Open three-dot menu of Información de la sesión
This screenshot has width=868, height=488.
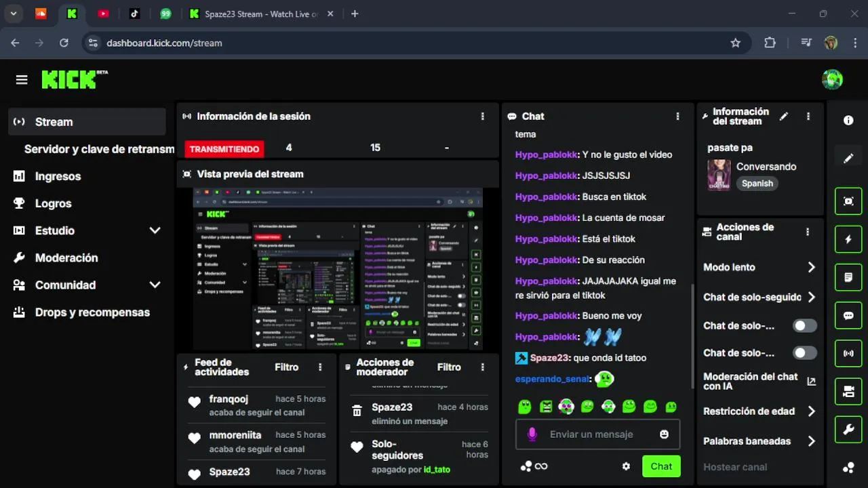point(482,117)
